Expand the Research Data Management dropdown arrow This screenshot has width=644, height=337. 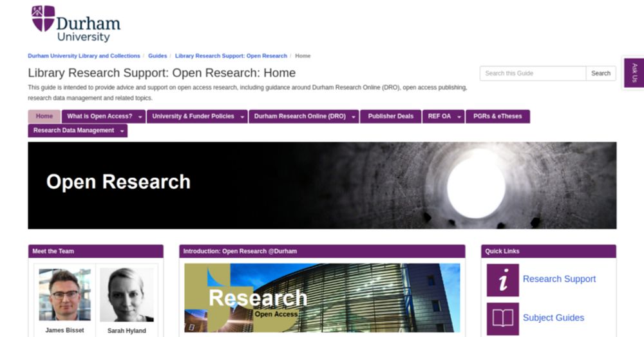(122, 131)
